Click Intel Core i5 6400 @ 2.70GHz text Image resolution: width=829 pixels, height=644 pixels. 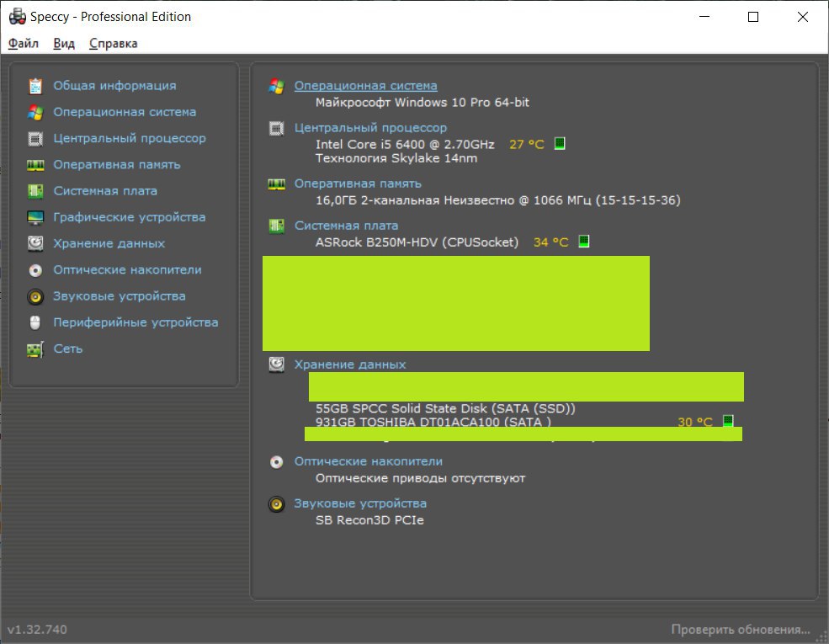pyautogui.click(x=405, y=144)
